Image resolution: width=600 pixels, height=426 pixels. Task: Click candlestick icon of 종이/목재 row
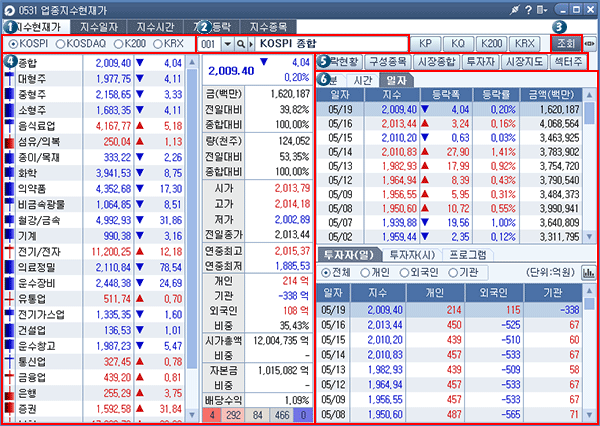click(9, 157)
